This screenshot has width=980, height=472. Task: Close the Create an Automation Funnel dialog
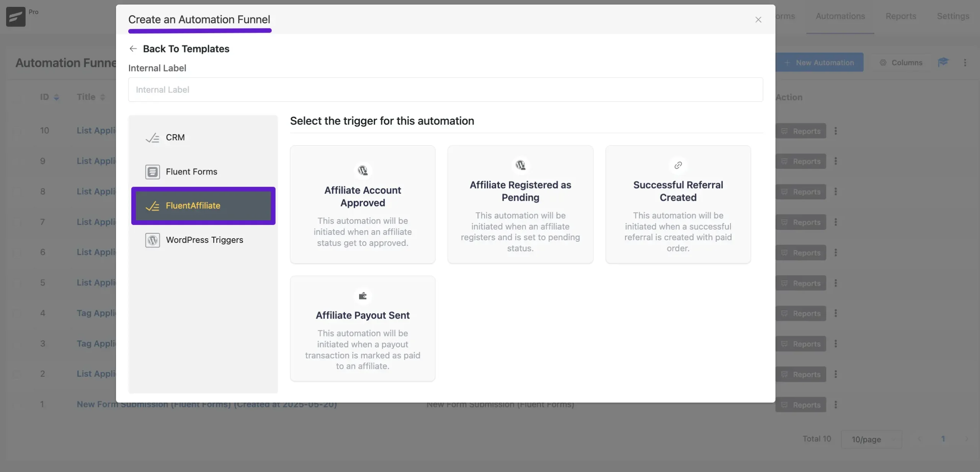[758, 20]
